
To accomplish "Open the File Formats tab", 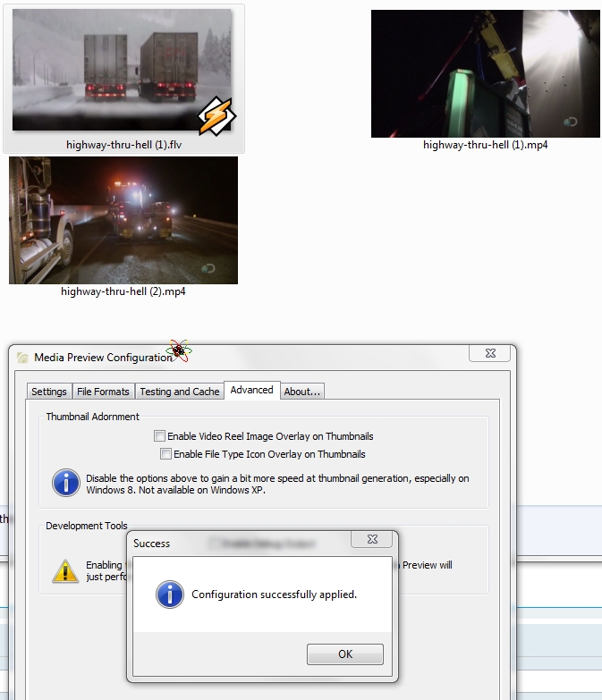I will 104,392.
